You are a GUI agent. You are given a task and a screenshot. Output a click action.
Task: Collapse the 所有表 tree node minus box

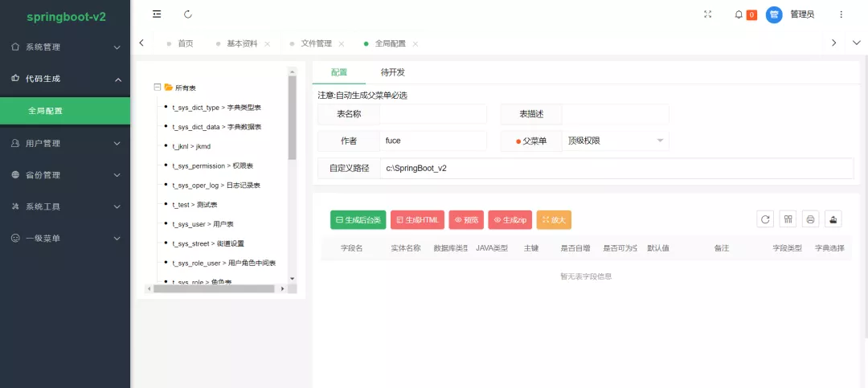coord(158,88)
